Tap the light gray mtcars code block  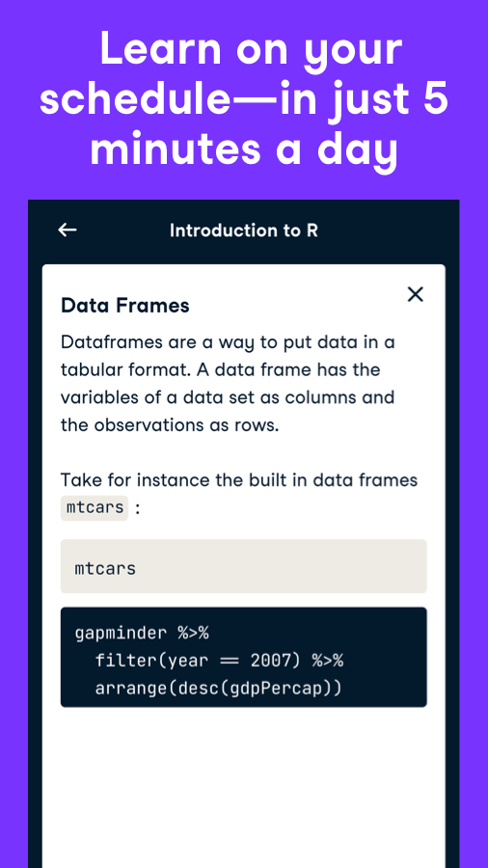tap(243, 566)
